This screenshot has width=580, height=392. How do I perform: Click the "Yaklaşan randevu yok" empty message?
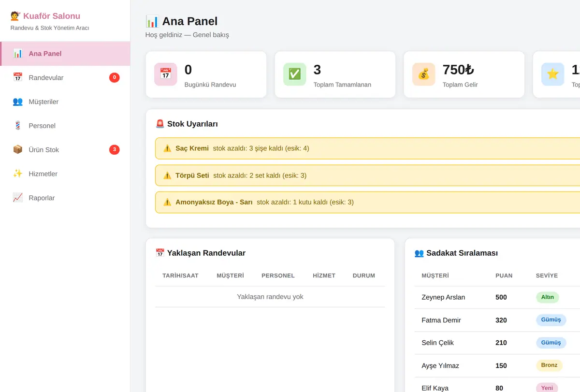270,297
